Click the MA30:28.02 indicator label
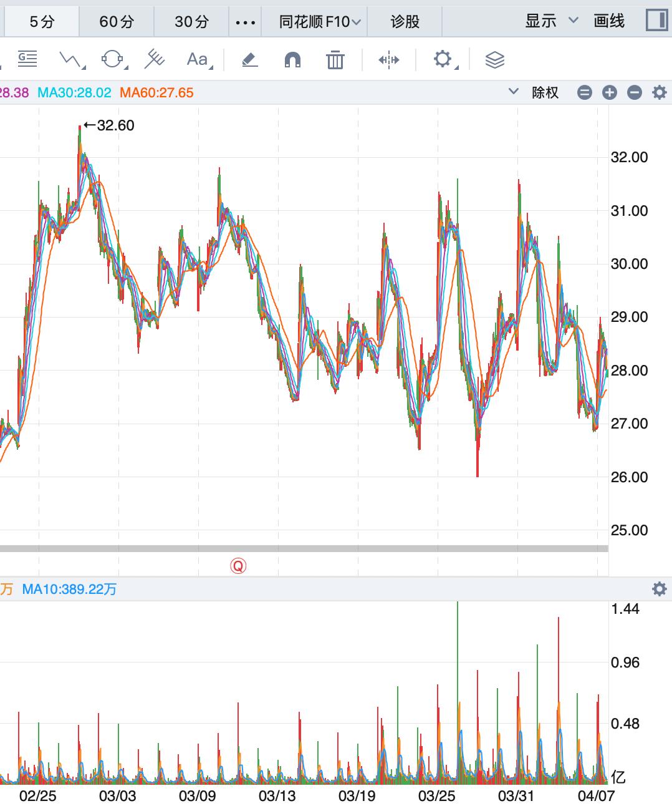Screen dimensions: 672x806 (x=74, y=93)
